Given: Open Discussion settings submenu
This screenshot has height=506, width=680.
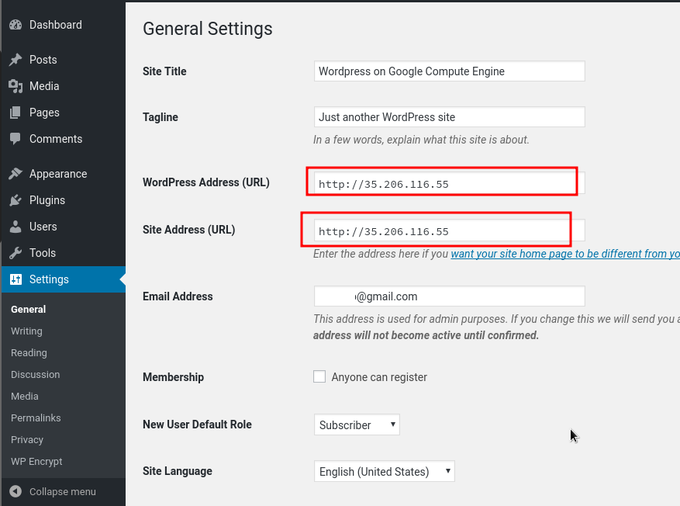Looking at the screenshot, I should [x=35, y=374].
